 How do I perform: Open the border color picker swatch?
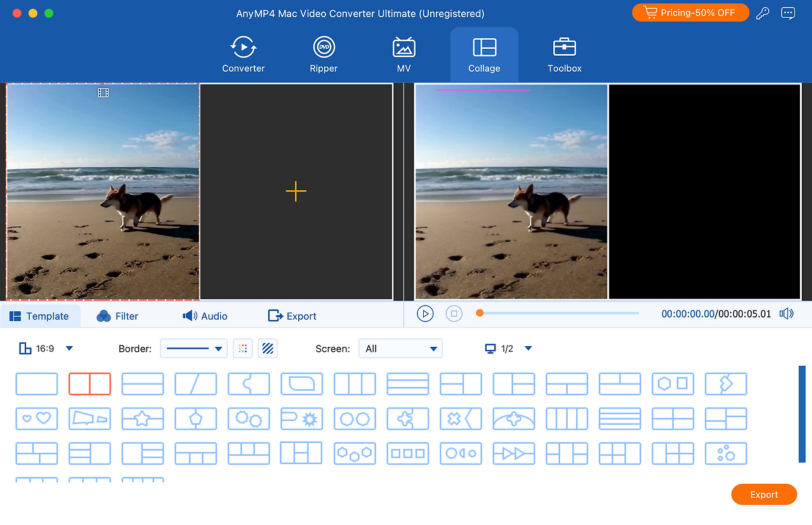tap(242, 348)
